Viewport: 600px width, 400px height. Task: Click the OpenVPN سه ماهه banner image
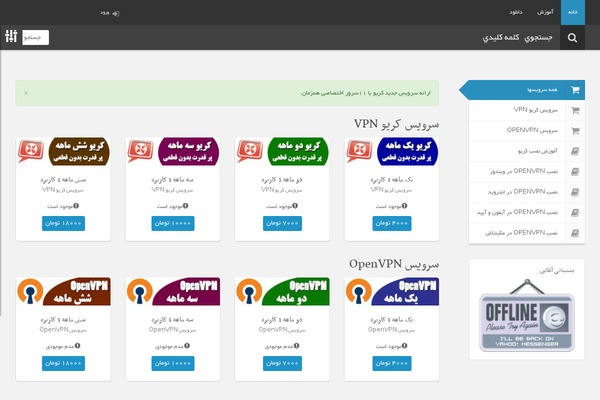(173, 292)
